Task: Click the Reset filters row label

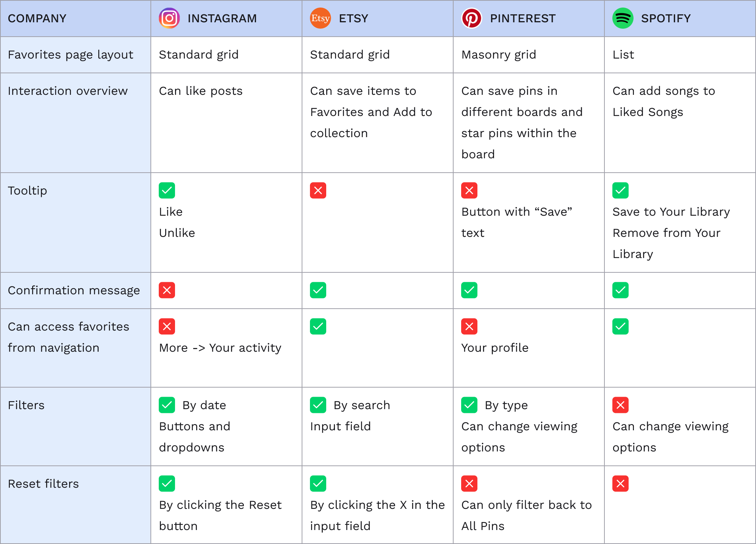Action: click(43, 484)
